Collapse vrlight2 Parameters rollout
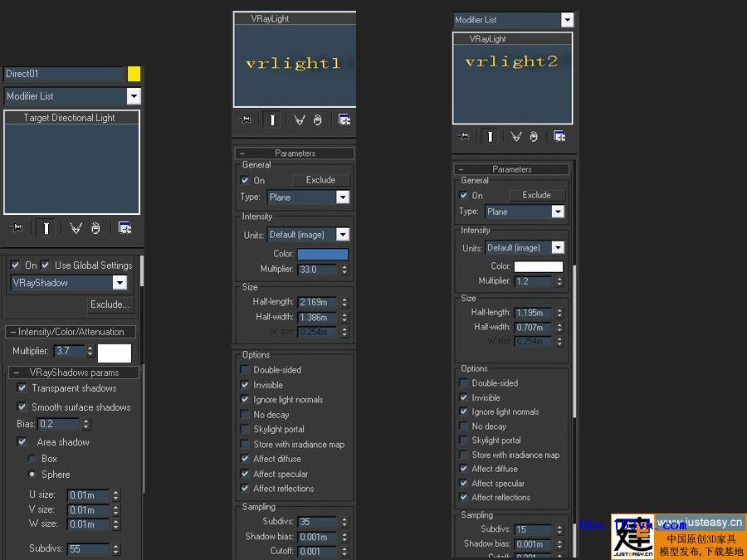The image size is (747, 560). tap(511, 169)
